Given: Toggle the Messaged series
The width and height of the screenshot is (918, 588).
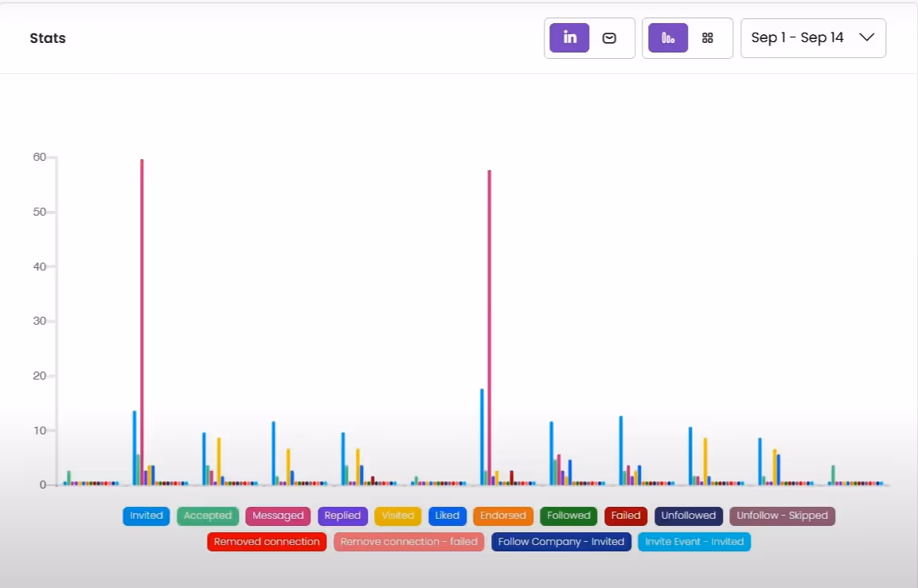Looking at the screenshot, I should (278, 516).
